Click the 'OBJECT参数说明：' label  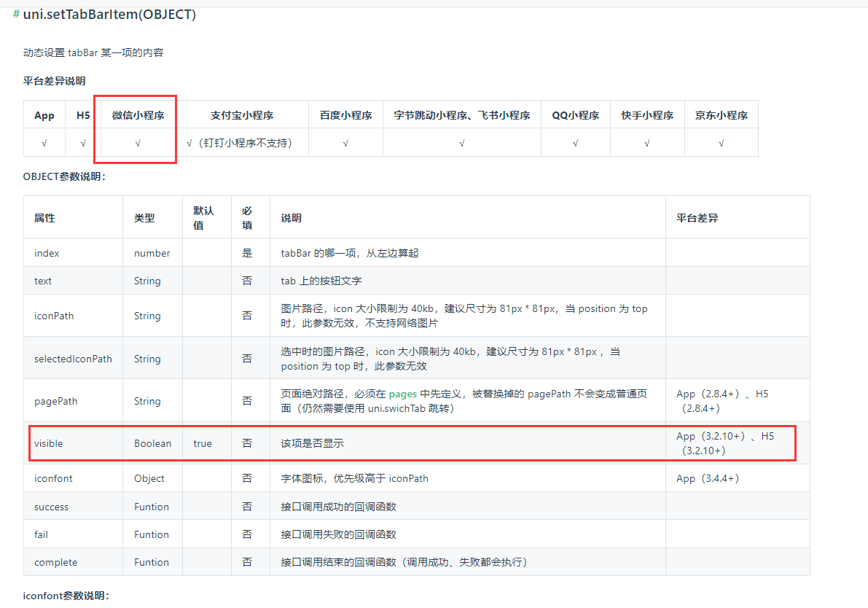65,176
